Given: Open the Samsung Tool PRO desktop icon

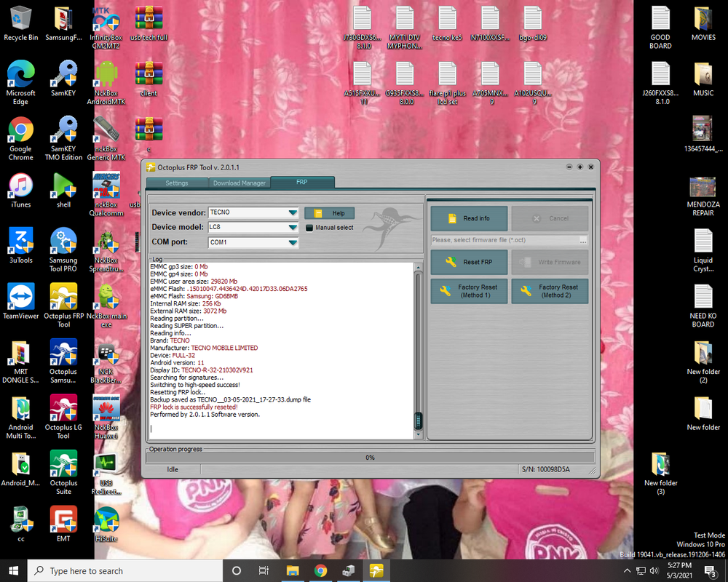Looking at the screenshot, I should pyautogui.click(x=63, y=250).
